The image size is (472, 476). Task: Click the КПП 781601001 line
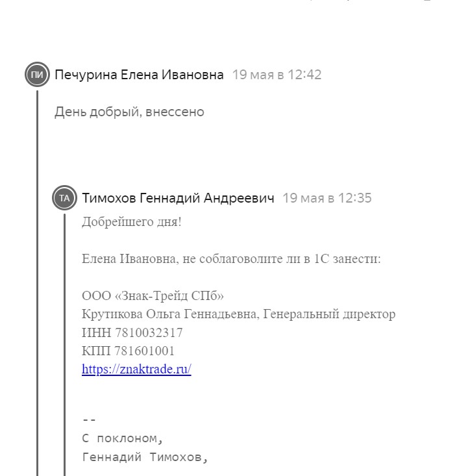point(128,351)
